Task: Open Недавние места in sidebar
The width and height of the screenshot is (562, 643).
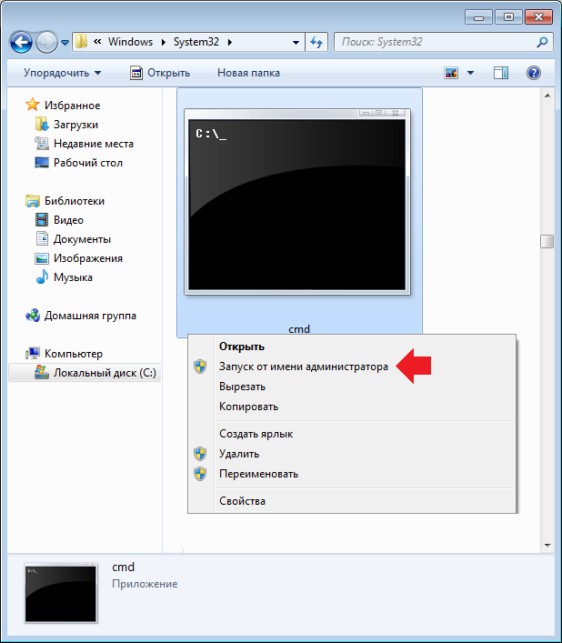Action: point(94,144)
